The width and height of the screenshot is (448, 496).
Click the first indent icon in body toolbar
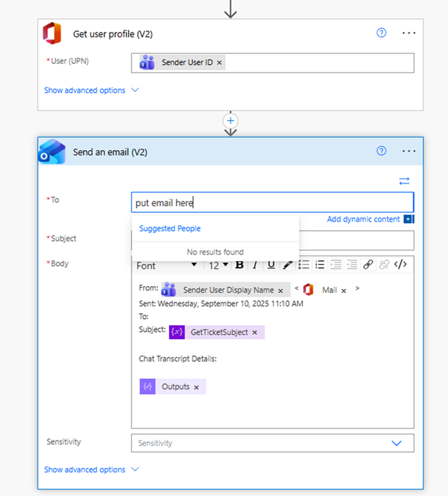pyautogui.click(x=336, y=264)
